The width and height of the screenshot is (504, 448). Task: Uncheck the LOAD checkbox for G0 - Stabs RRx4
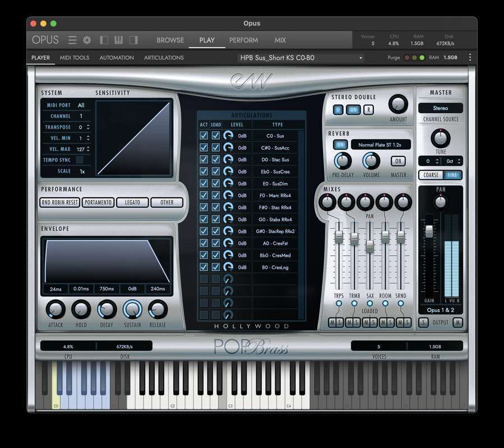216,219
